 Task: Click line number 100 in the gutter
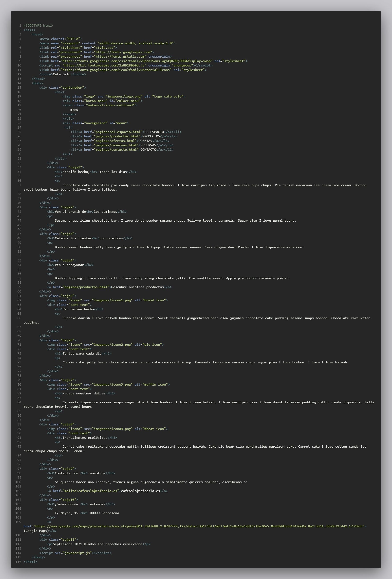coord(18,482)
